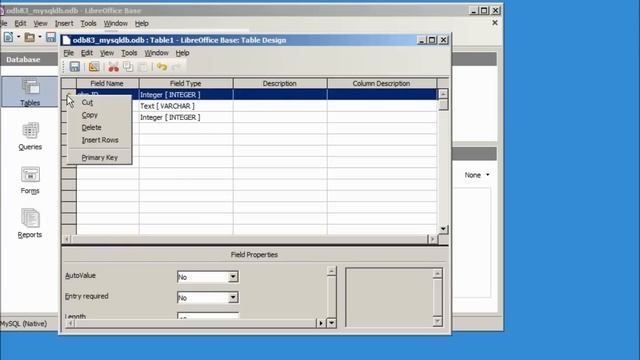Set Primary Key from the context menu

coord(100,158)
